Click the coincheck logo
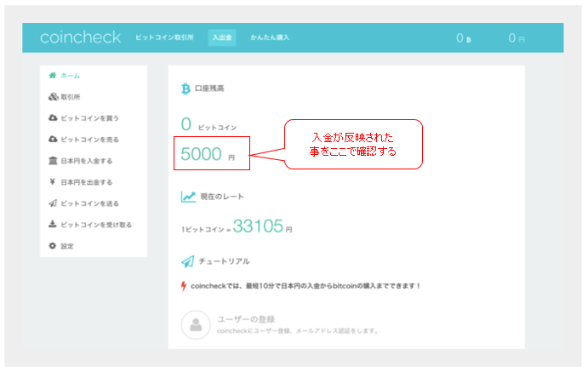Screen dimensions: 588x372 (x=80, y=37)
